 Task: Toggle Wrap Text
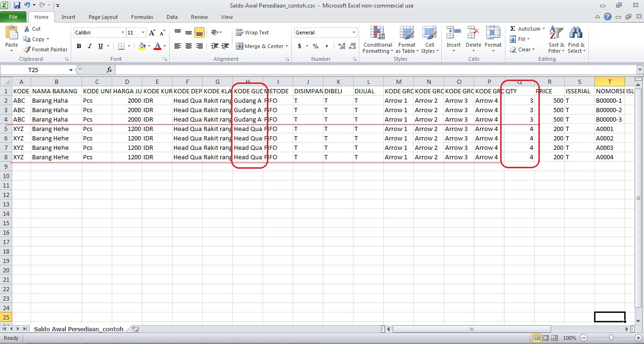click(x=252, y=33)
